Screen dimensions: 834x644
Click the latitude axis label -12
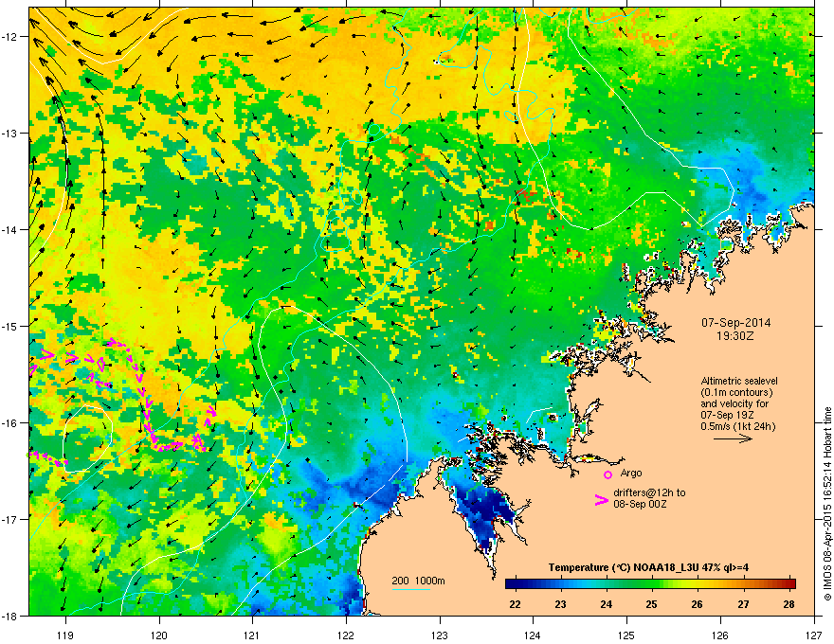pyautogui.click(x=10, y=36)
